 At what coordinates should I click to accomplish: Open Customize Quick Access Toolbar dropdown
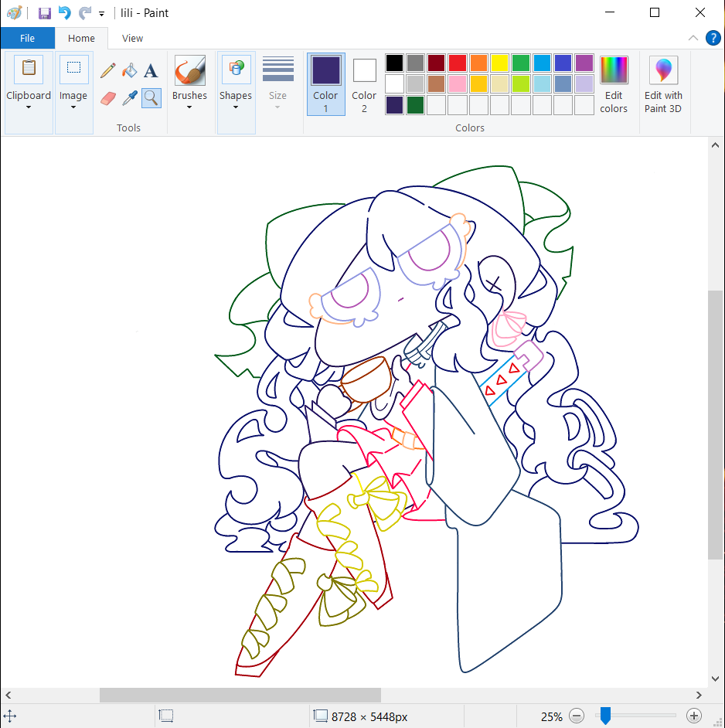pyautogui.click(x=101, y=14)
